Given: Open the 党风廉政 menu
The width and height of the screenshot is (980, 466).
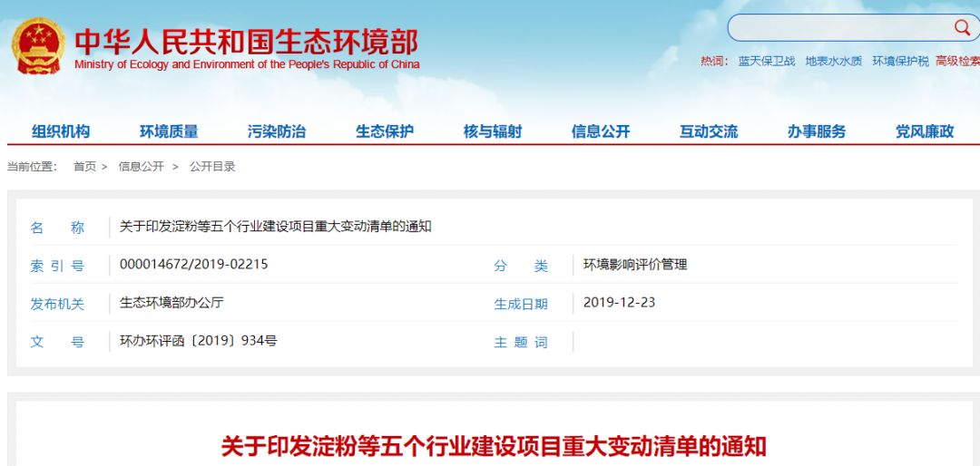Looking at the screenshot, I should [x=925, y=131].
